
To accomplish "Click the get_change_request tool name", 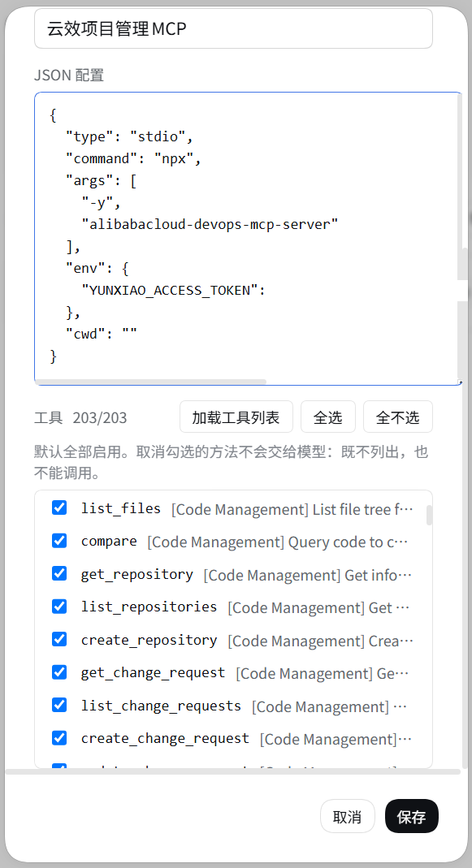I will point(153,673).
